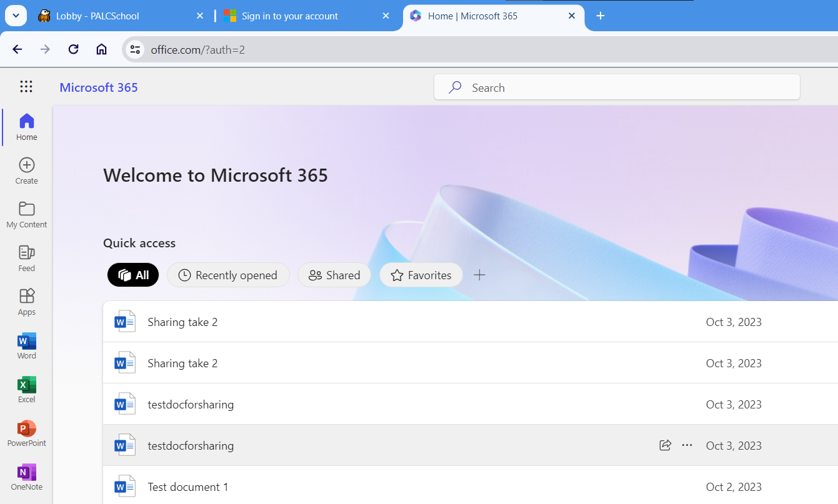Click the Oct 2, 2023 date

pyautogui.click(x=734, y=487)
